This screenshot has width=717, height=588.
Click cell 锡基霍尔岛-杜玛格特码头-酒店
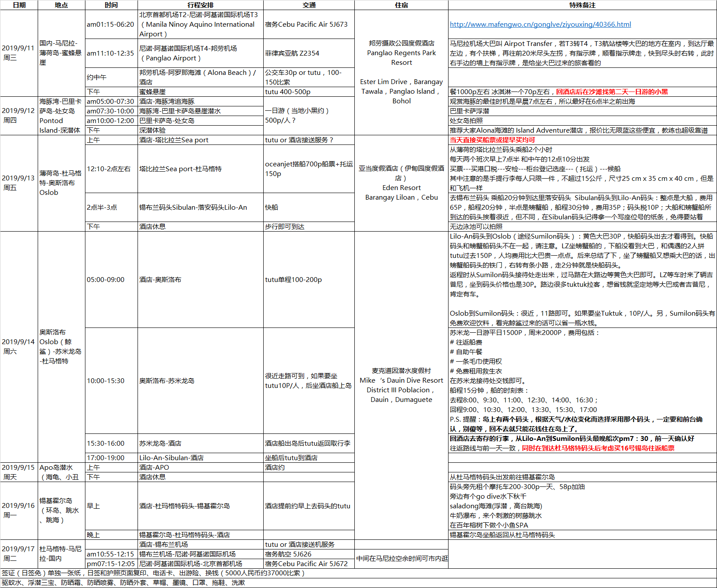[x=201, y=535]
